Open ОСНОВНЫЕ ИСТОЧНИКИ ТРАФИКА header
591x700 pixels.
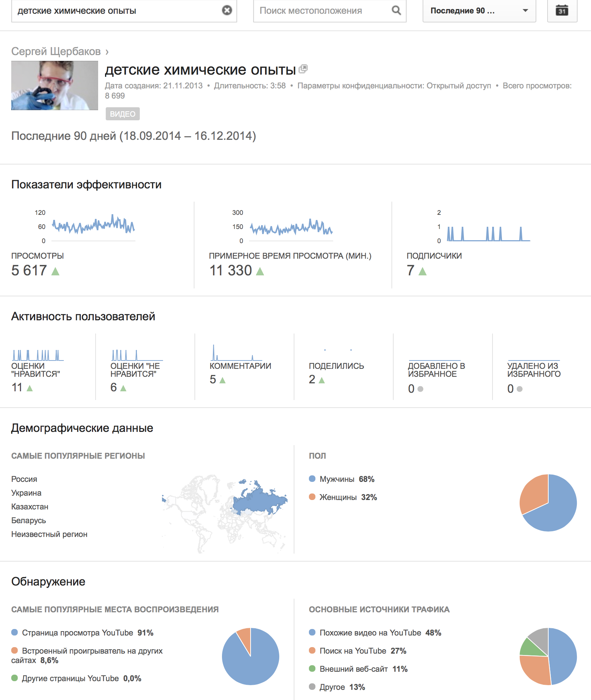pyautogui.click(x=379, y=609)
